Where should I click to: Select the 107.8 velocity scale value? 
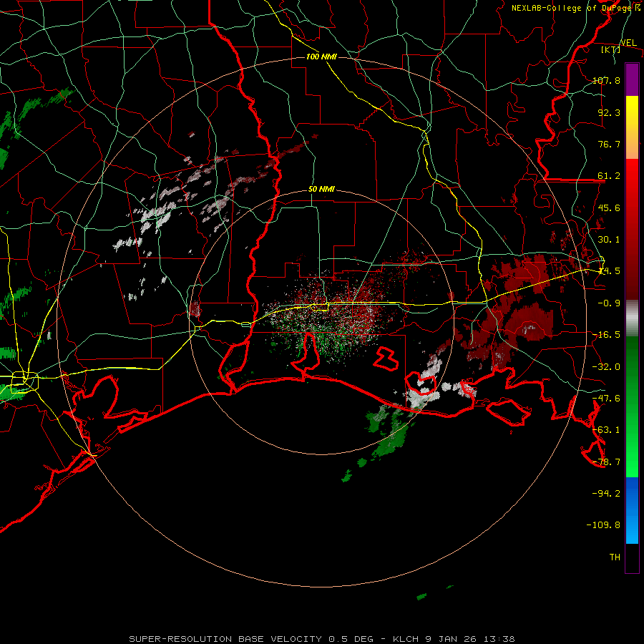(x=606, y=80)
